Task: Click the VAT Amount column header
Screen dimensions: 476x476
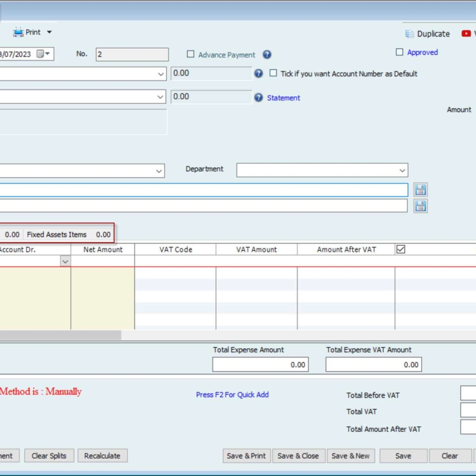Action: [x=257, y=249]
